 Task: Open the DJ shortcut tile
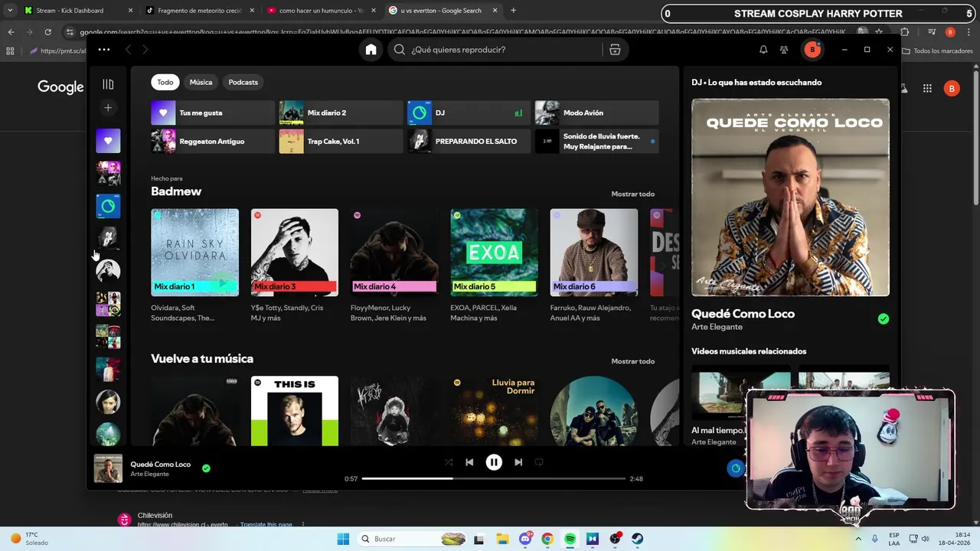click(x=469, y=112)
